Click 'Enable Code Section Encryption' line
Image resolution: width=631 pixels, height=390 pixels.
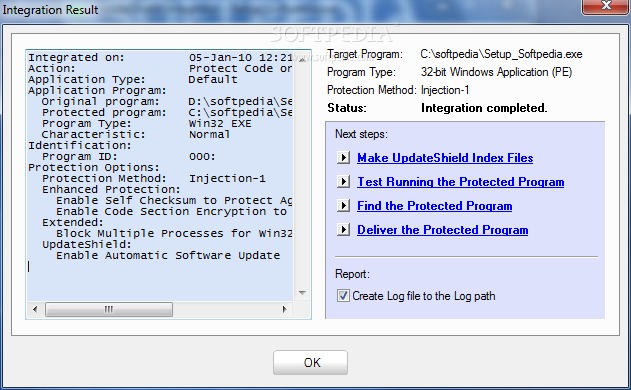pyautogui.click(x=171, y=211)
